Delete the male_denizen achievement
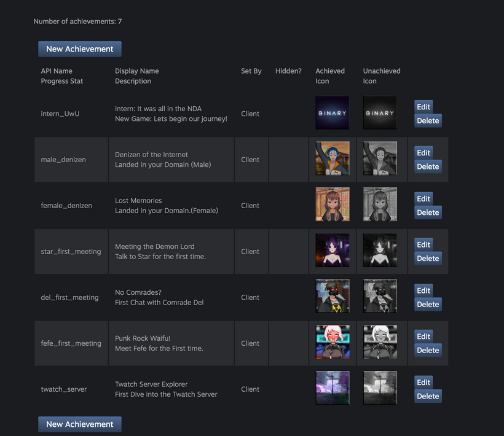Screen dimensions: 504x436 click(x=428, y=166)
